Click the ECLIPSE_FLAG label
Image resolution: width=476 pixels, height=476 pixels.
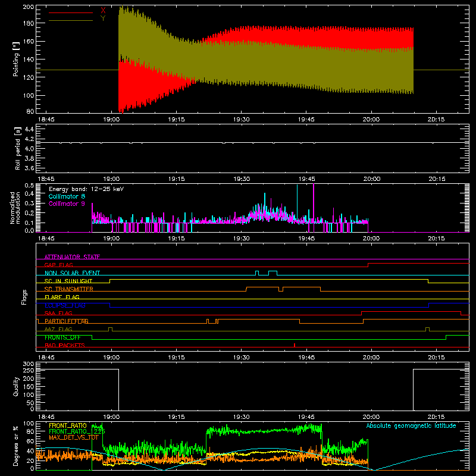[x=65, y=305]
